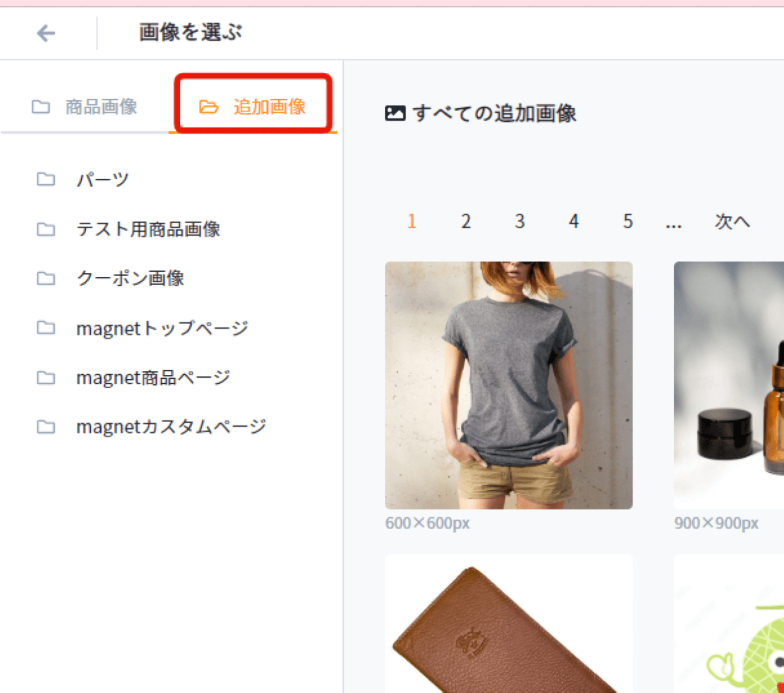Go to pagination page 4
This screenshot has height=693, width=784.
click(x=574, y=221)
